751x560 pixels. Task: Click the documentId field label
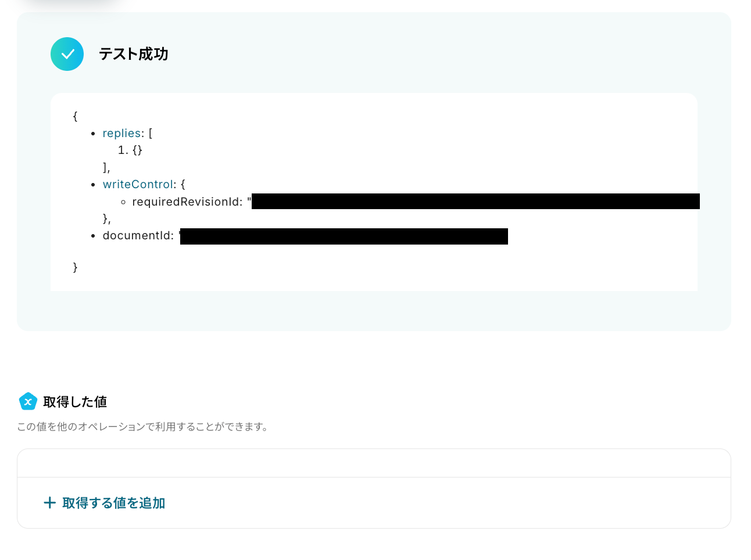point(138,235)
